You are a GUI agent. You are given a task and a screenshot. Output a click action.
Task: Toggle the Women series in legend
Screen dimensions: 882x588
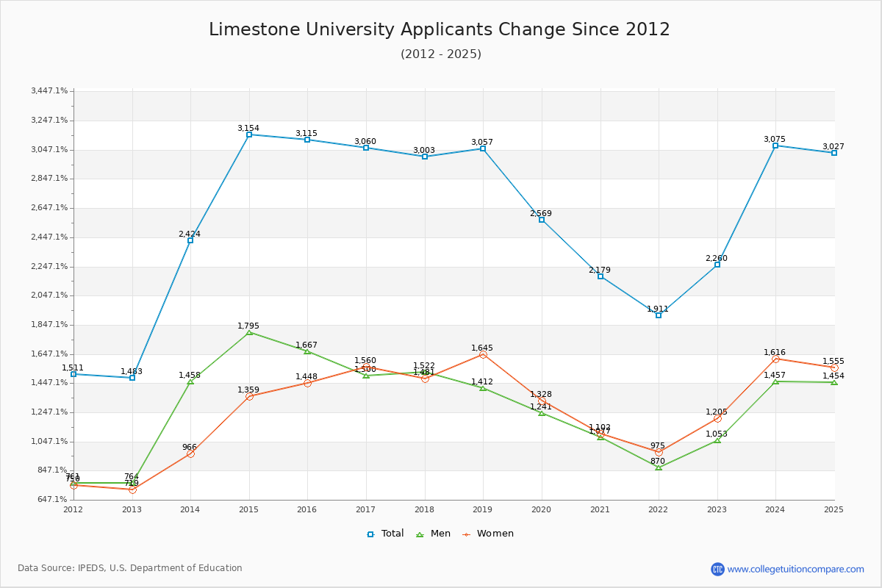[x=488, y=534]
